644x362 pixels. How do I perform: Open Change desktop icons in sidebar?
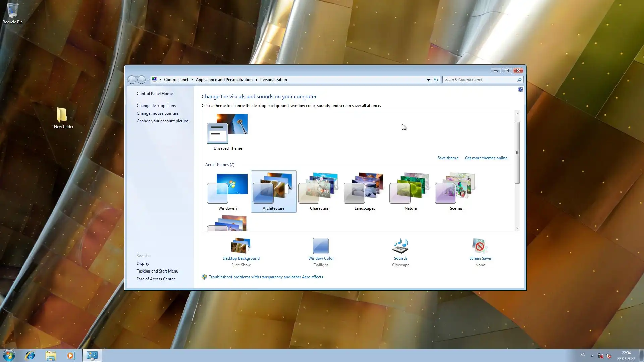[x=156, y=106]
